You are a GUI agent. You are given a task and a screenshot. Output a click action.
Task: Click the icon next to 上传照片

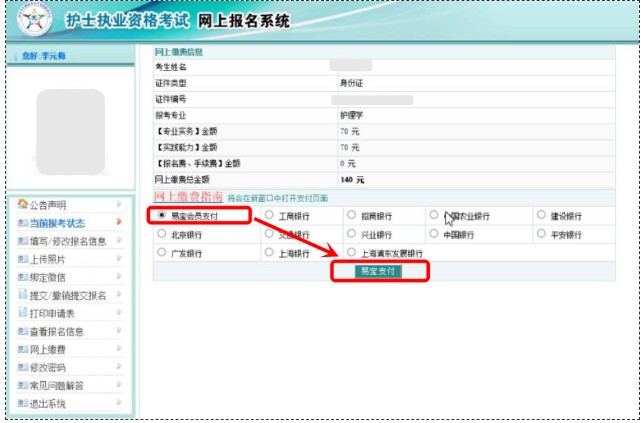(x=22, y=259)
